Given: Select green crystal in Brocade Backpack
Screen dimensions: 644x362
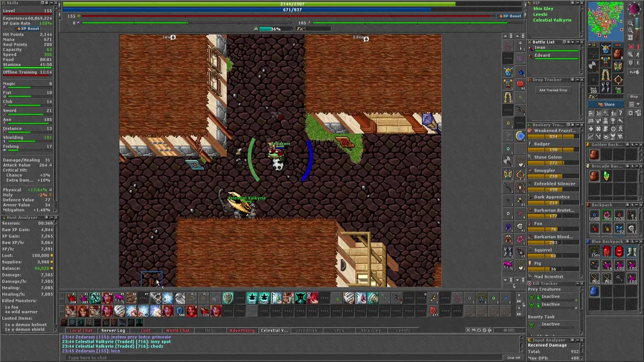Looking at the screenshot, I should click(606, 176).
